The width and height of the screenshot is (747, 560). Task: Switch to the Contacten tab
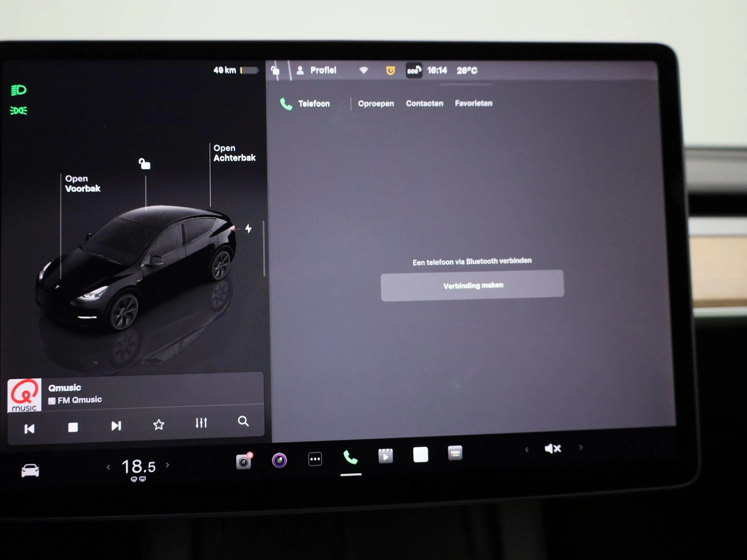[x=424, y=103]
